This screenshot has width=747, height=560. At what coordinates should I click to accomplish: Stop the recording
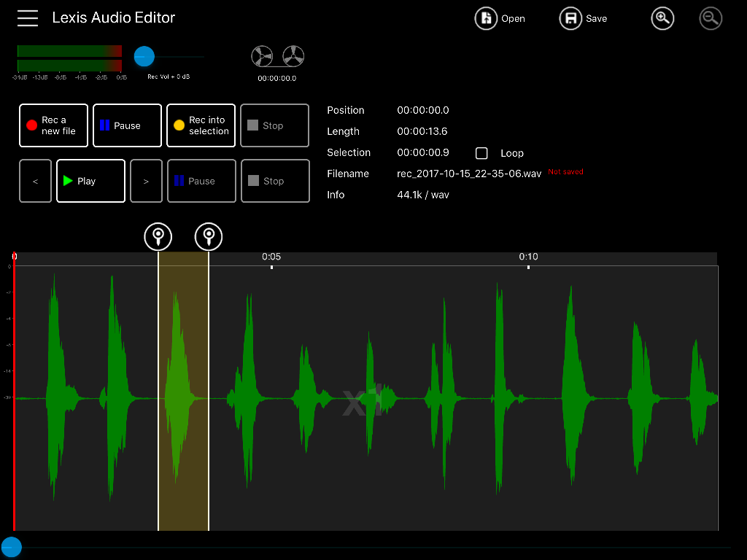pyautogui.click(x=275, y=125)
